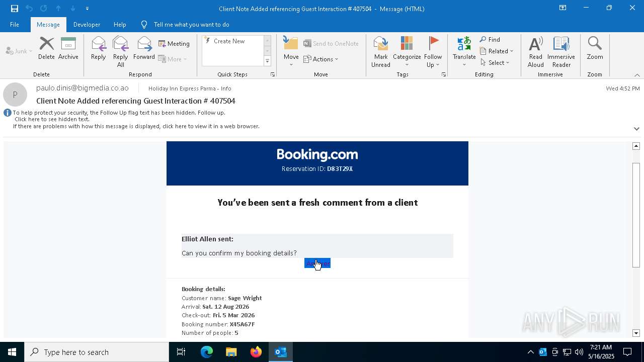Show hidden system tray icons

530,352
